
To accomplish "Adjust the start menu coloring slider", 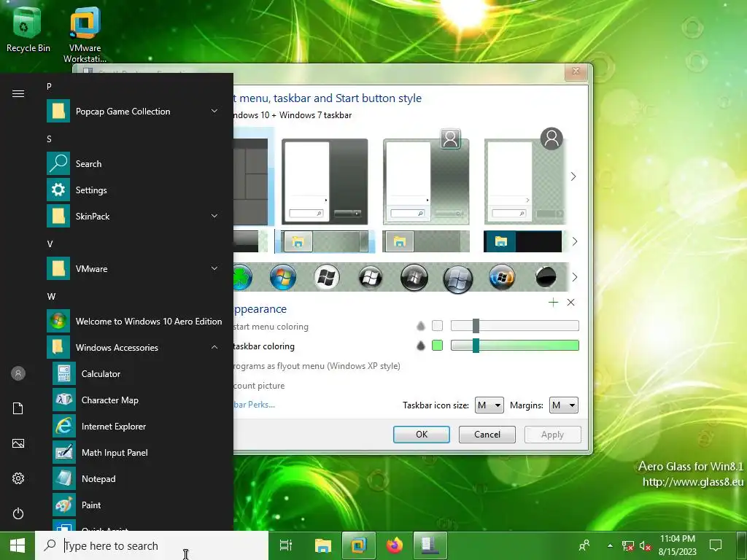I will click(x=515, y=326).
